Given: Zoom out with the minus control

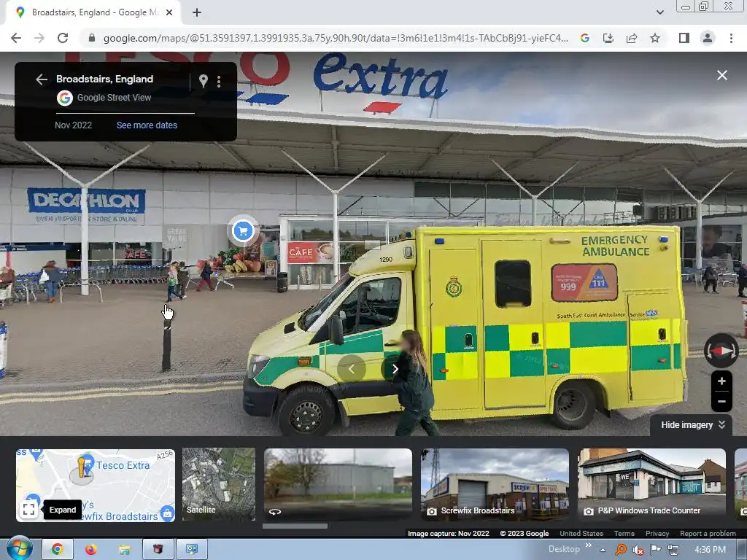Looking at the screenshot, I should point(721,402).
